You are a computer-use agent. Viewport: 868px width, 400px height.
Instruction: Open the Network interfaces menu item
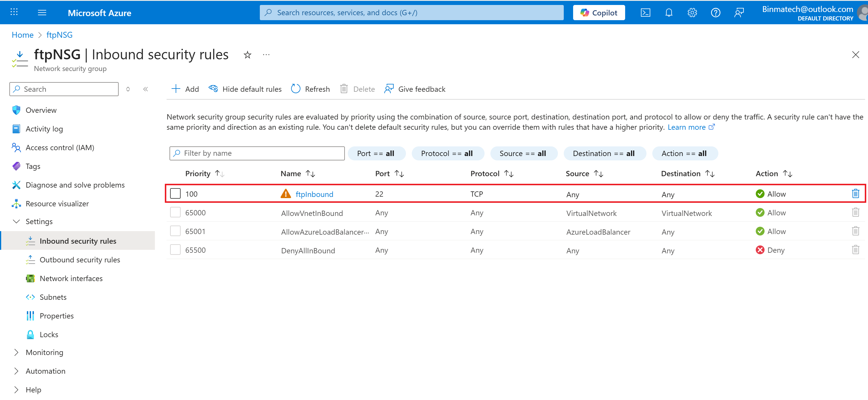(x=71, y=279)
